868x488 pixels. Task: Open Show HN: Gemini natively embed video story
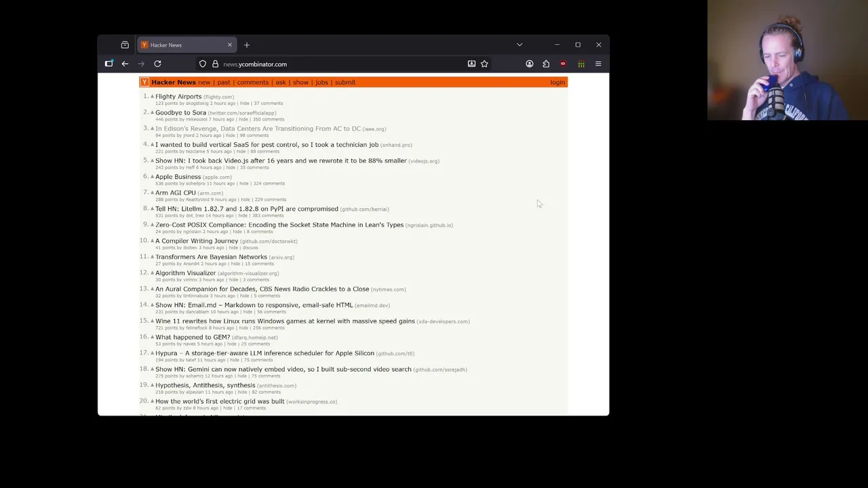click(283, 369)
